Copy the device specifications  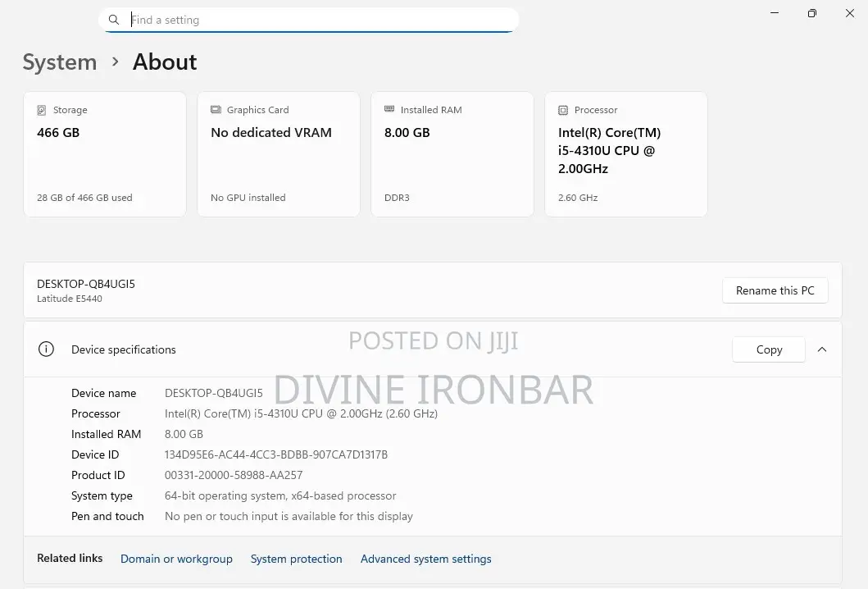(x=769, y=349)
